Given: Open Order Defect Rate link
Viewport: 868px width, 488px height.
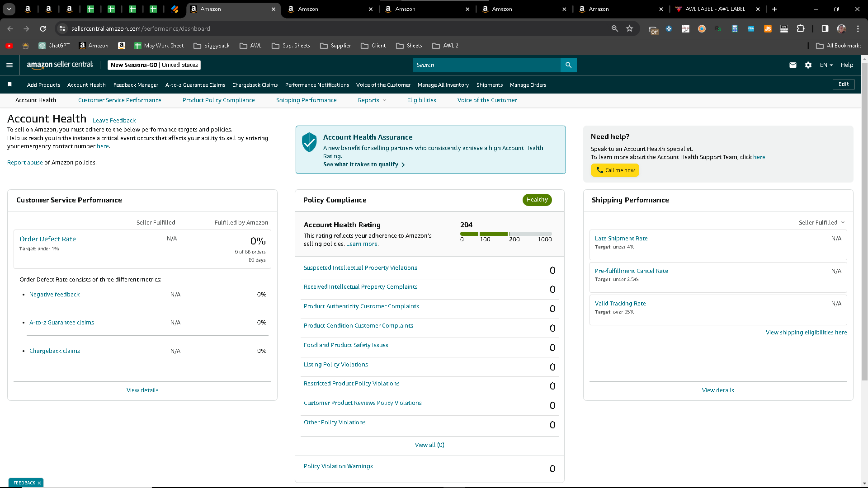Looking at the screenshot, I should (x=47, y=239).
